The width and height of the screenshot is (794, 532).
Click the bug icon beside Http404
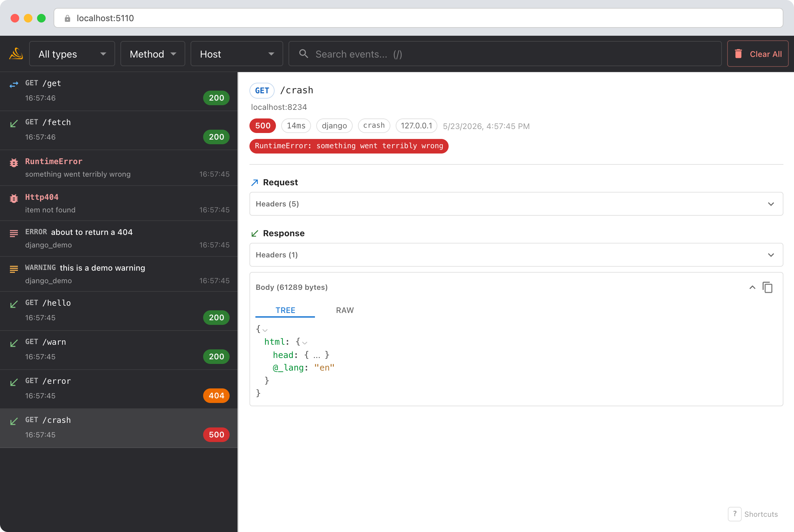click(x=14, y=199)
